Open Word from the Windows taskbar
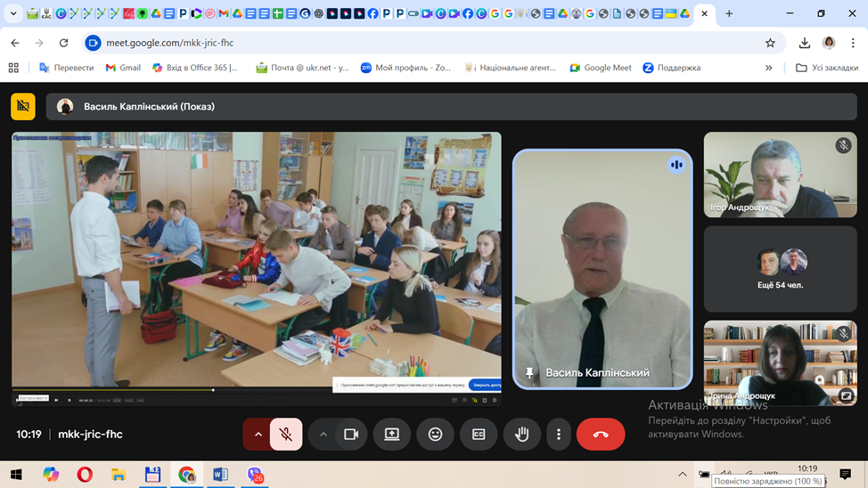The image size is (868, 488). pyautogui.click(x=220, y=475)
